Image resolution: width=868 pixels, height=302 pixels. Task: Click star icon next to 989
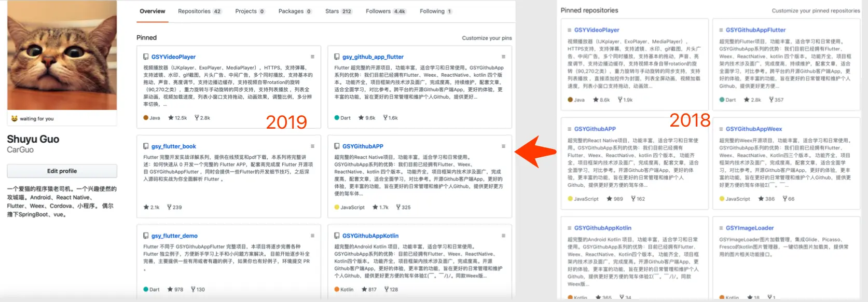click(609, 199)
